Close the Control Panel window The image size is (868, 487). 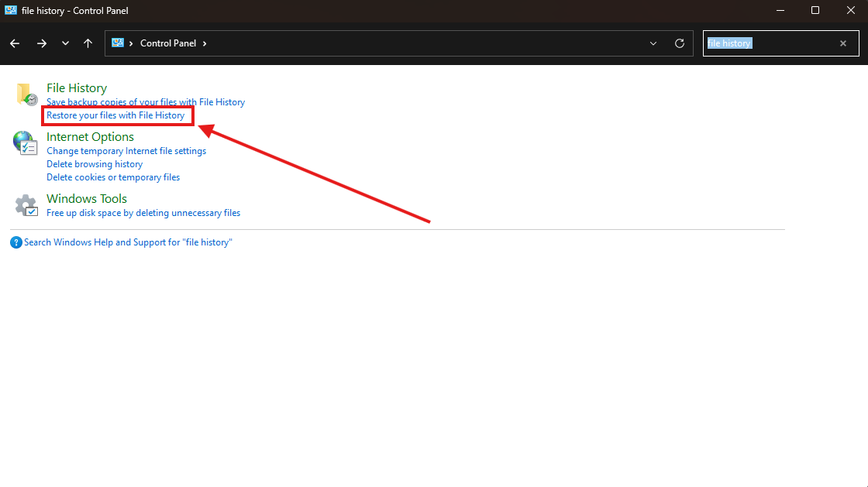pyautogui.click(x=851, y=10)
